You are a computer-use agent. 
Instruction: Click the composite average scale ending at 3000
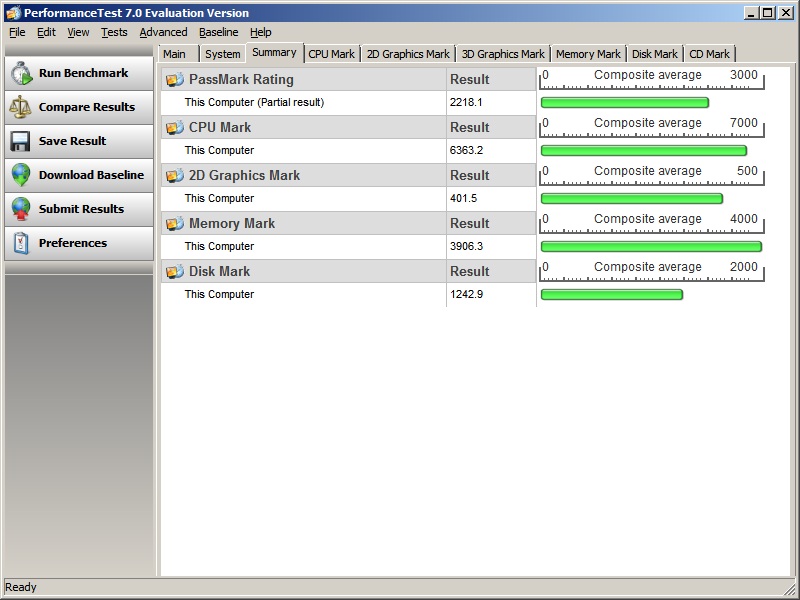click(652, 80)
